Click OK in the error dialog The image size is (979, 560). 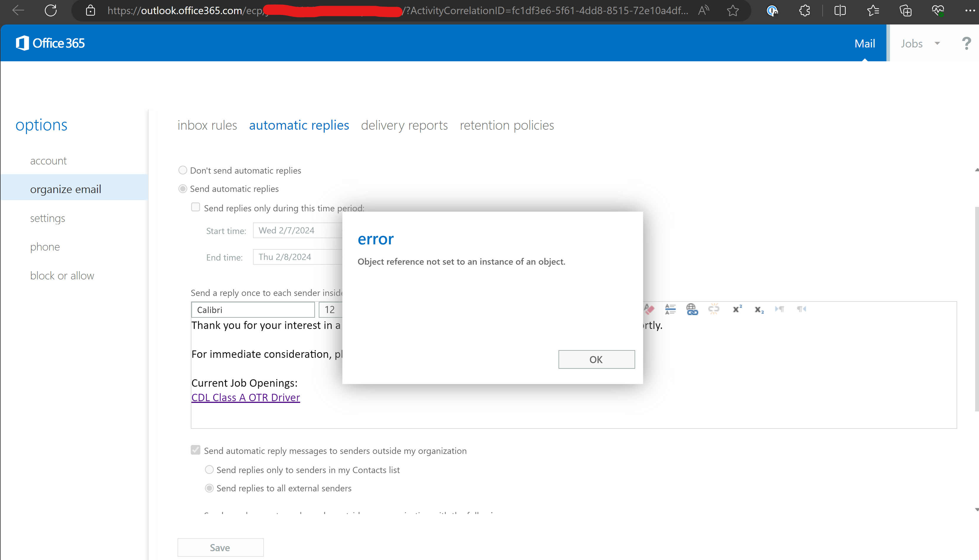pos(596,359)
